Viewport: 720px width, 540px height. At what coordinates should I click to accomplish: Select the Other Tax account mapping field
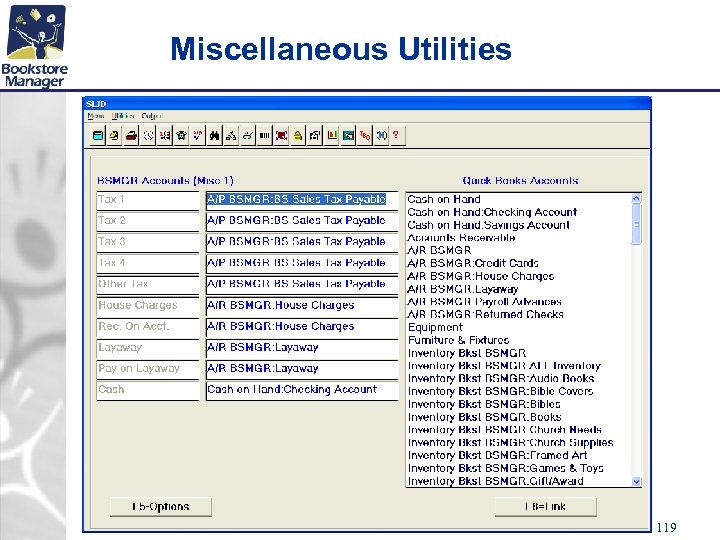tap(302, 284)
